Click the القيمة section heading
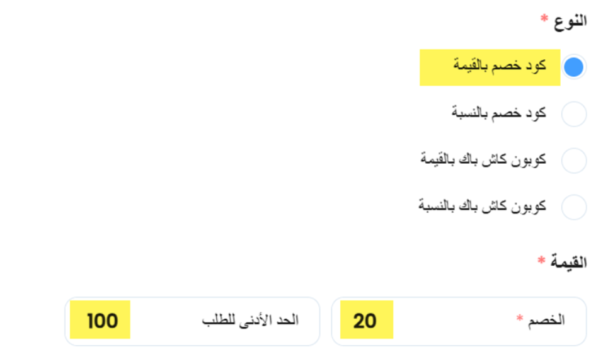Screen dimensions: 608x364 568,262
